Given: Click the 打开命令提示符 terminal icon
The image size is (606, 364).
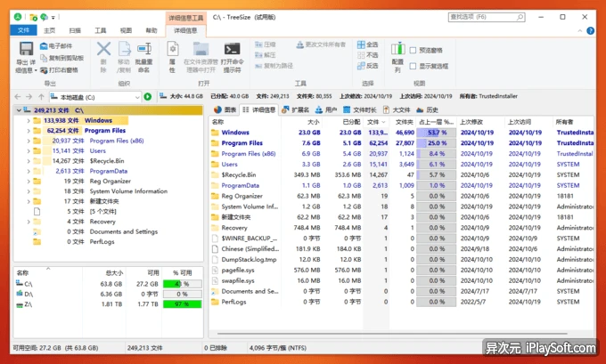Looking at the screenshot, I should [x=232, y=49].
